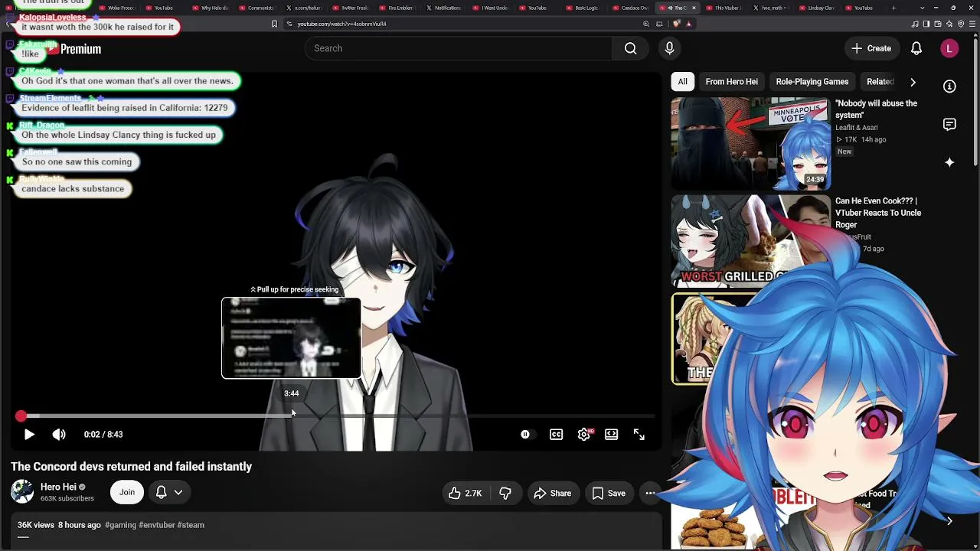
Task: Open the "Nobody will abuse the system" thumbnail
Action: click(x=750, y=143)
